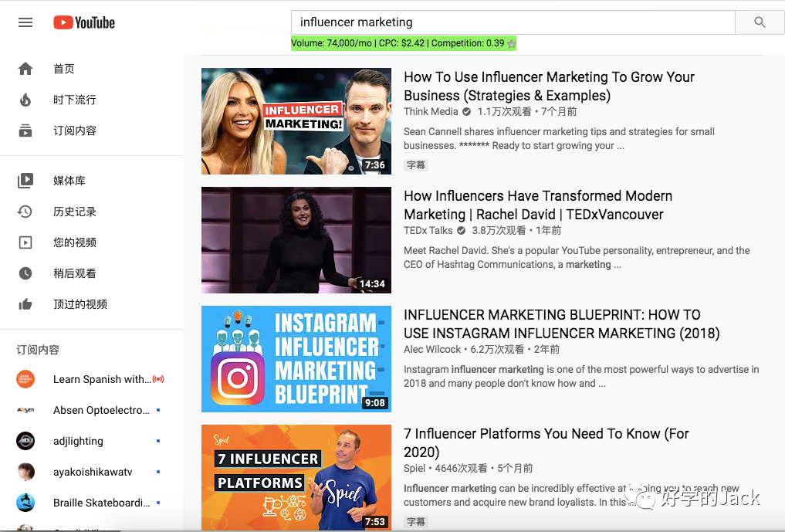Click the 您的视频 play icon
This screenshot has height=532, width=785.
point(25,242)
